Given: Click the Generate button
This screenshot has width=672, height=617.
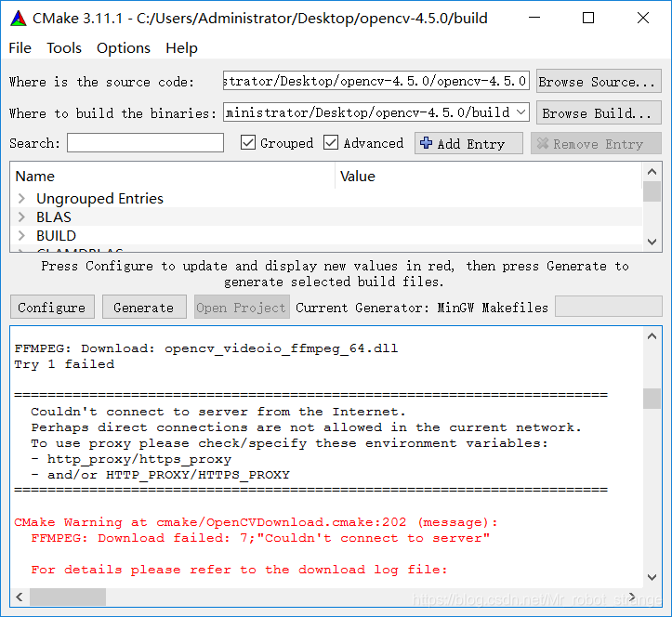Looking at the screenshot, I should [144, 308].
